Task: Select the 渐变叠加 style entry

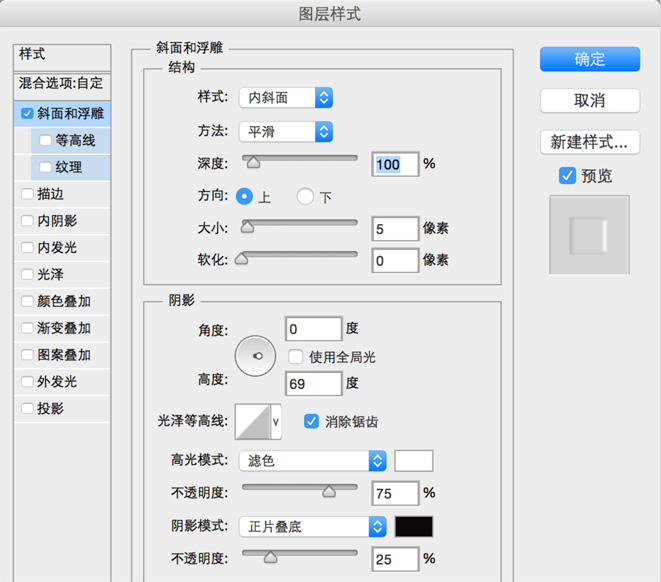Action: (x=64, y=328)
